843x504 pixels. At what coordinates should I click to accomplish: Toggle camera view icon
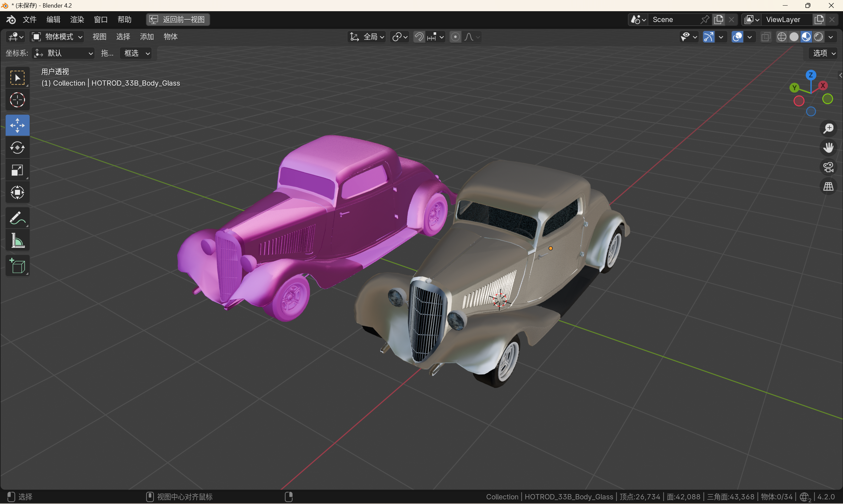(x=829, y=167)
